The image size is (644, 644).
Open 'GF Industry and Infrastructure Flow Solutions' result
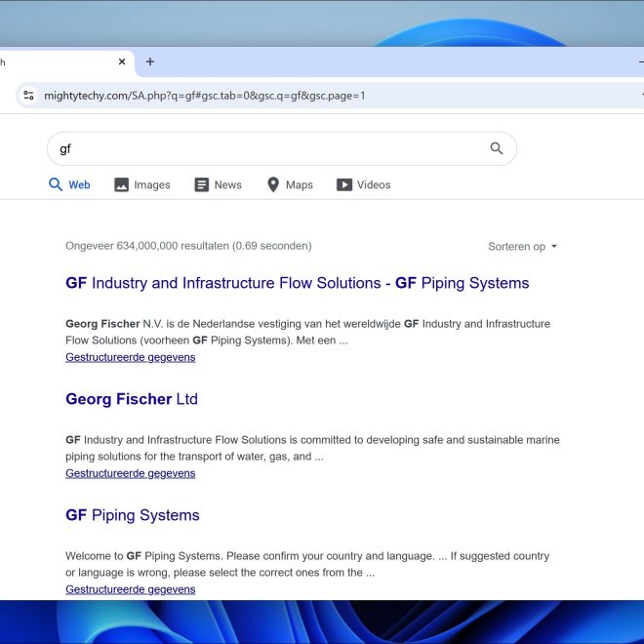pos(297,283)
